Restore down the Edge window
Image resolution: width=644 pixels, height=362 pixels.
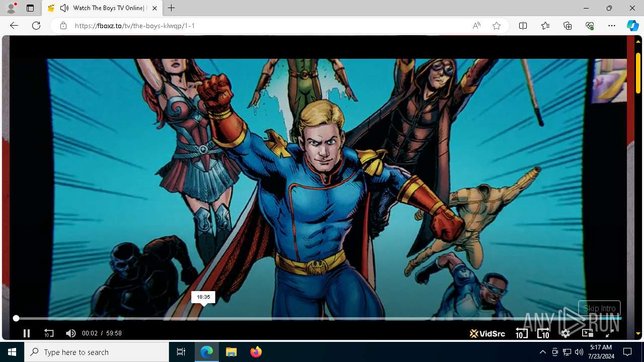tap(609, 8)
